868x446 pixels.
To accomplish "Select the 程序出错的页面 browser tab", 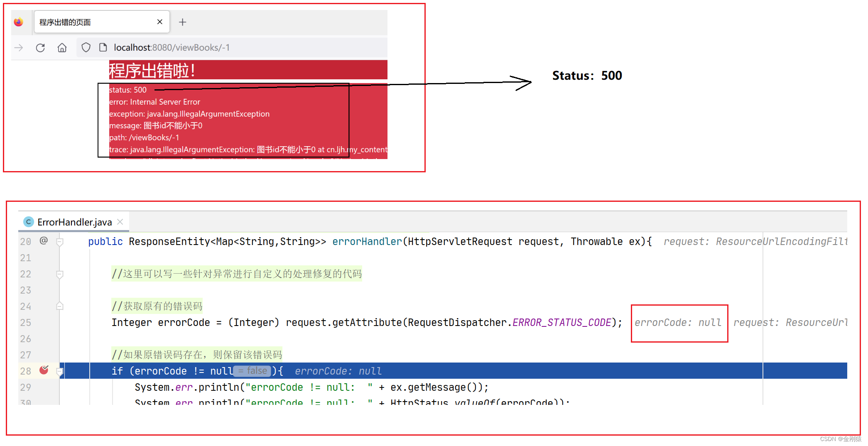I will coord(102,22).
